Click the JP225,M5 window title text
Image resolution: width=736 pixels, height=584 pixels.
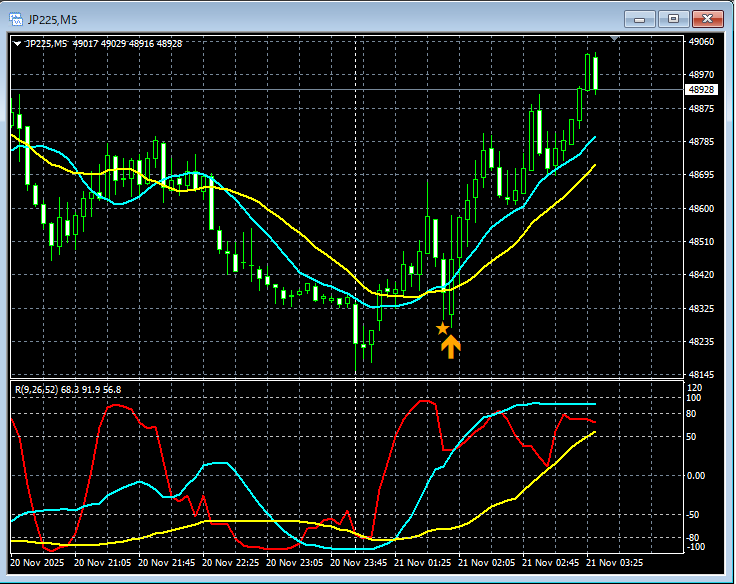[52, 20]
